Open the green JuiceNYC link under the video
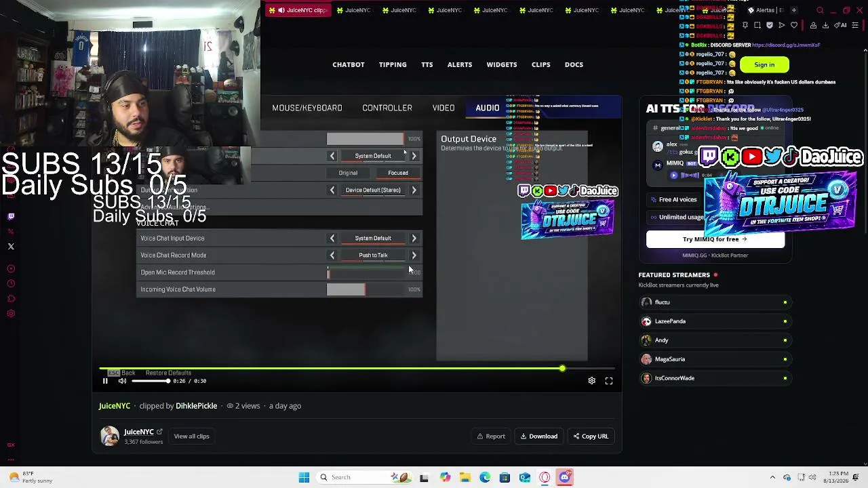The image size is (868, 488). click(115, 406)
